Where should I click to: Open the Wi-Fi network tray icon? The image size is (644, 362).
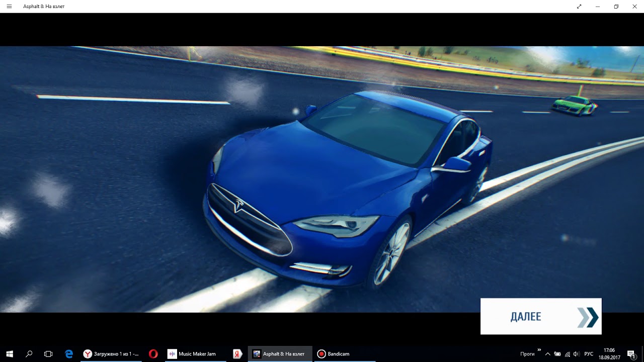coord(568,354)
